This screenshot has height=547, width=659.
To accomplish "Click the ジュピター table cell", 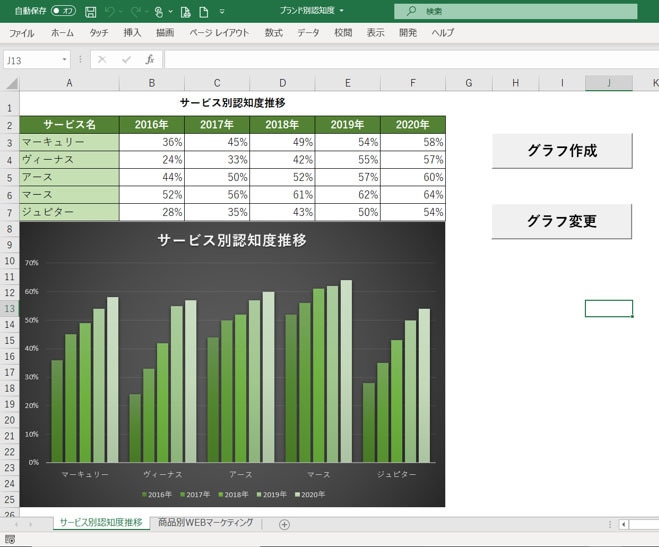I will point(69,213).
